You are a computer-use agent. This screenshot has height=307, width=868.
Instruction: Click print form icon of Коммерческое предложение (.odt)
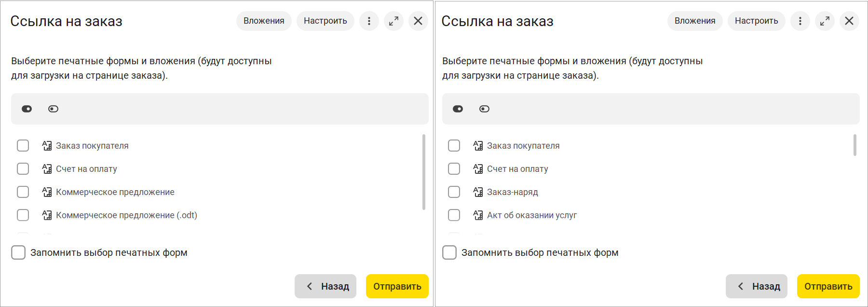[47, 215]
